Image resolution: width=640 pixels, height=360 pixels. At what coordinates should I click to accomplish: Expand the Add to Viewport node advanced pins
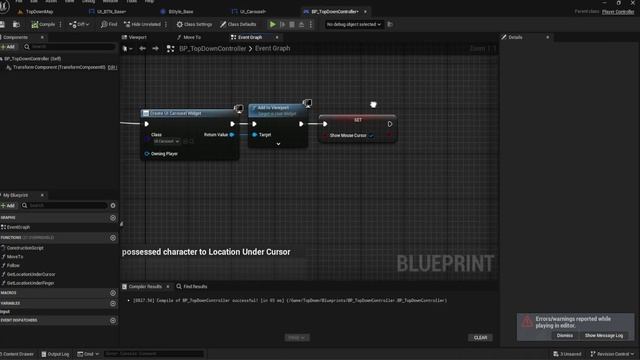point(278,144)
